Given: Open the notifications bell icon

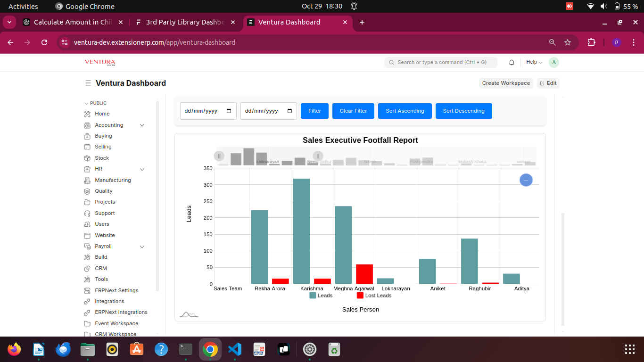Looking at the screenshot, I should (512, 62).
